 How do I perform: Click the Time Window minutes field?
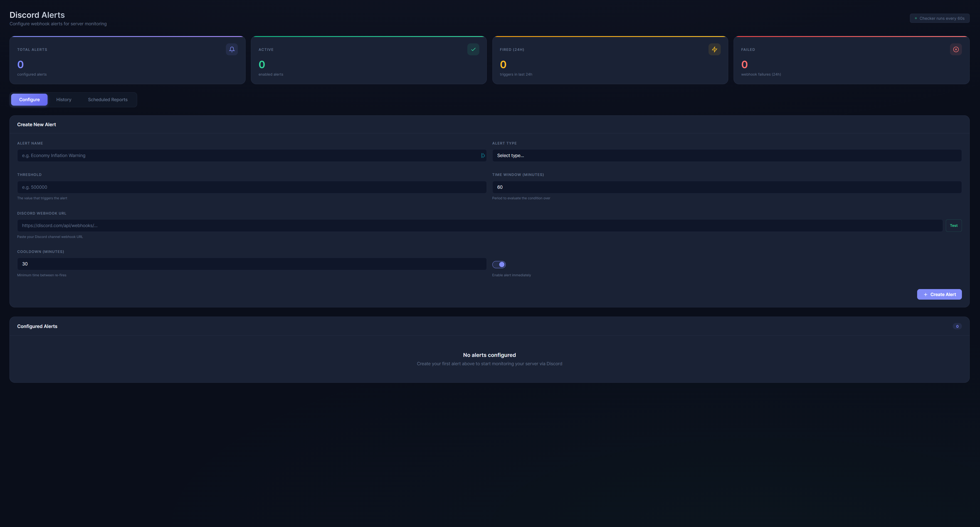click(727, 187)
